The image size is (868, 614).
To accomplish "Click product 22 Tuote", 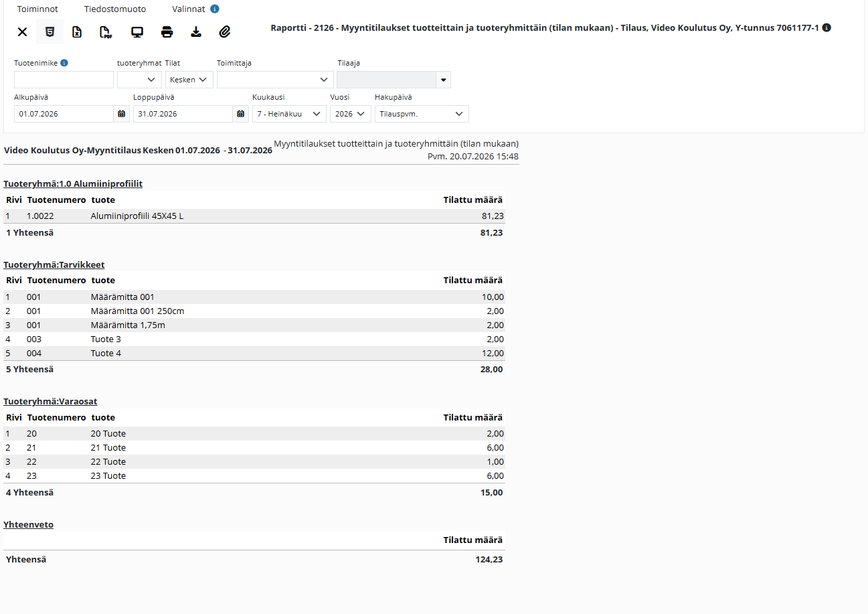I will [108, 461].
